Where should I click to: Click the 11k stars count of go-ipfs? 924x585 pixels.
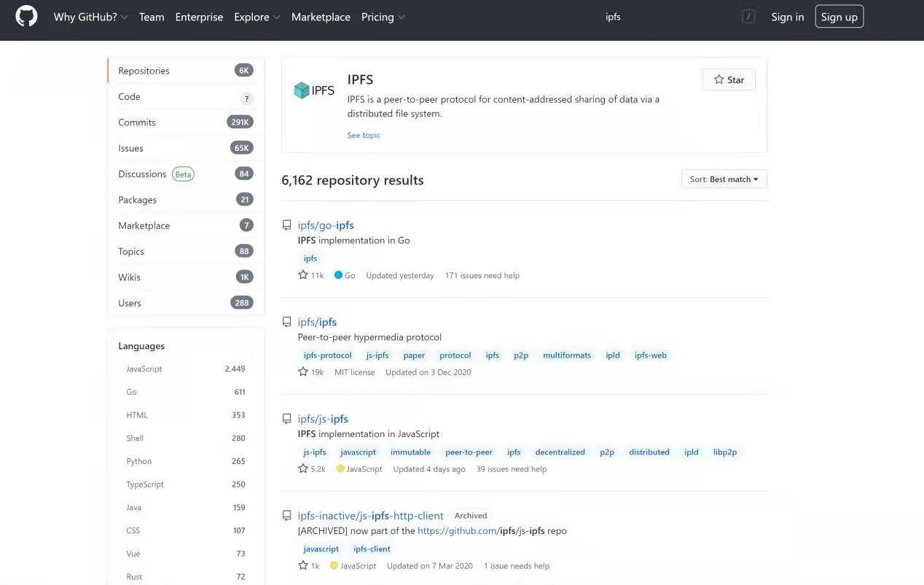pyautogui.click(x=311, y=275)
